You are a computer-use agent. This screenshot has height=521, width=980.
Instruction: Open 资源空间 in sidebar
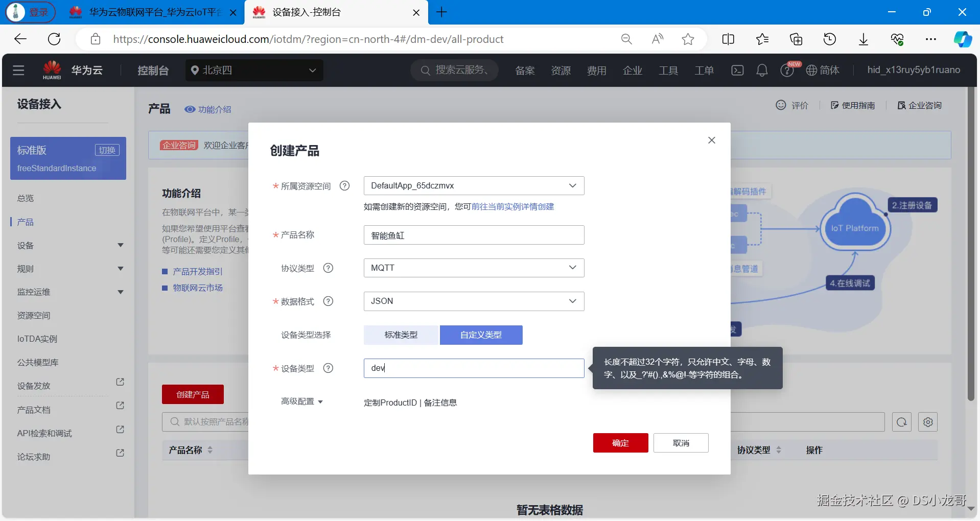click(x=34, y=316)
